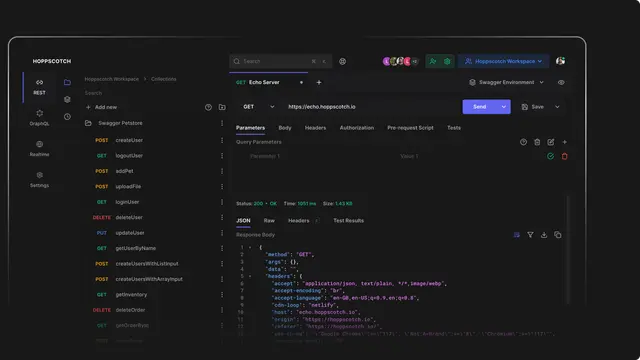Open the GraphQL section in sidebar

[39, 118]
